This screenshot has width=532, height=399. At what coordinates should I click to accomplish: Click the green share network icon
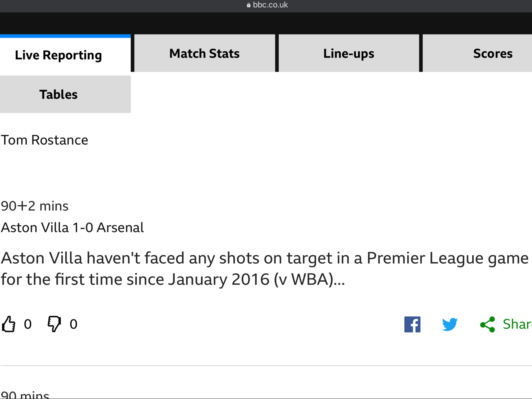click(x=488, y=324)
